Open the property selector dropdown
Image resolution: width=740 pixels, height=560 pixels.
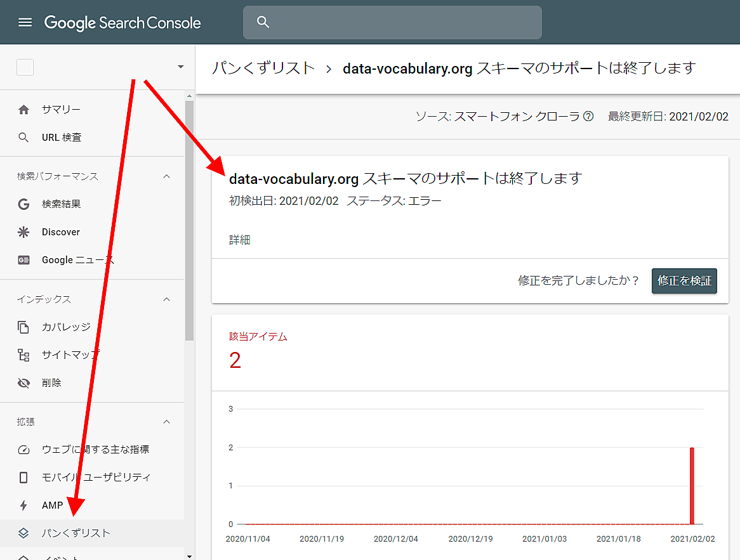180,67
